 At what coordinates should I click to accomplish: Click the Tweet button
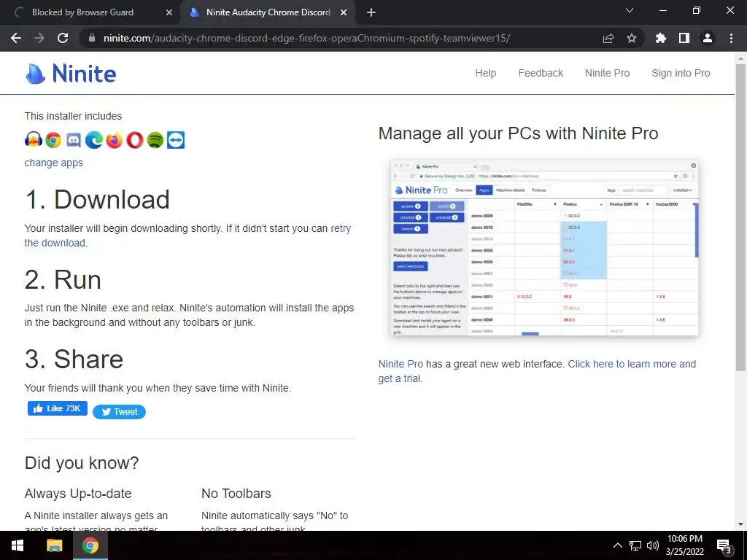pos(119,412)
